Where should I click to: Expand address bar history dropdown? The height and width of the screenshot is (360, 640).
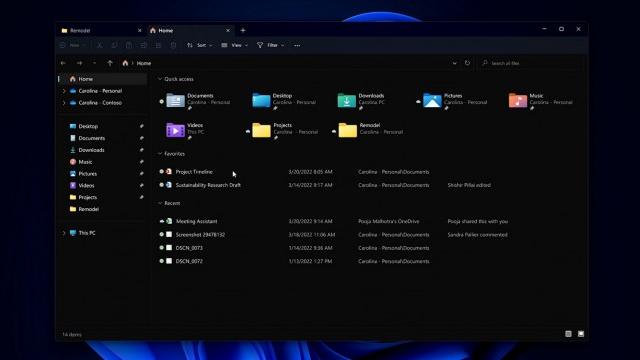pos(454,63)
